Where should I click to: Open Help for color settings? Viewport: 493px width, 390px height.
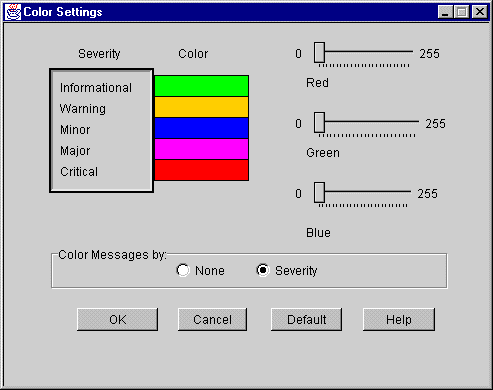tap(399, 319)
